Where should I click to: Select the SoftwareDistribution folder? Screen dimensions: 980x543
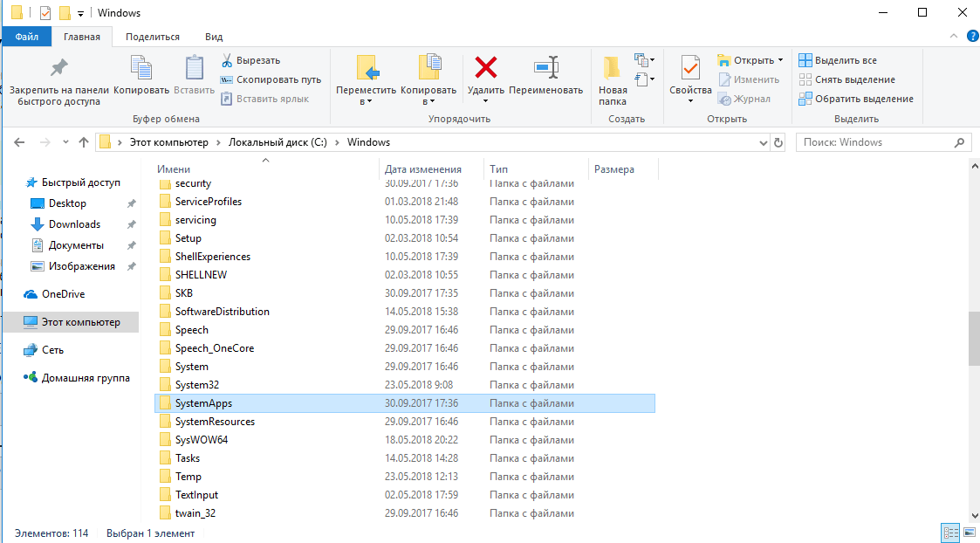404,312
